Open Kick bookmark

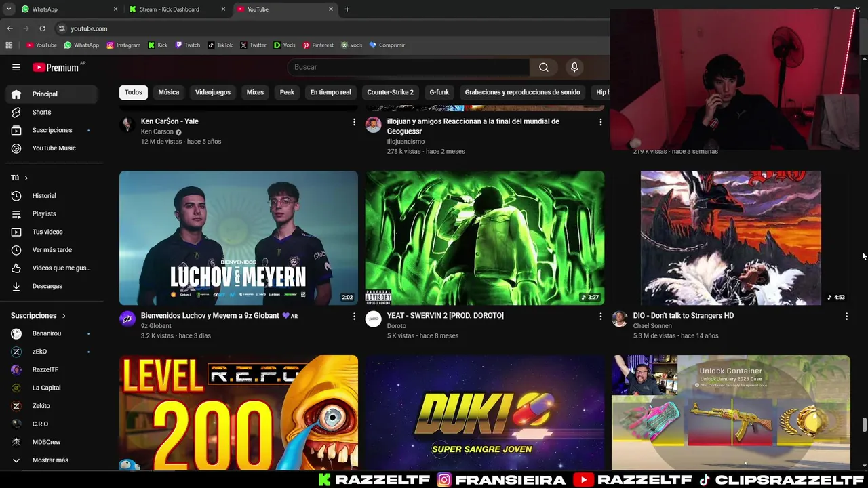[x=157, y=45]
